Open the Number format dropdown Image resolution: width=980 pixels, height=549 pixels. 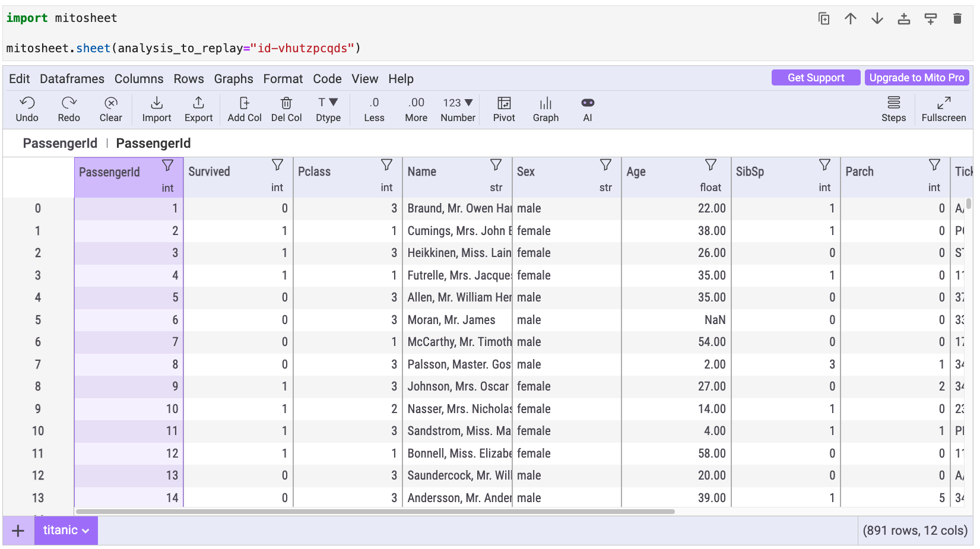point(458,109)
